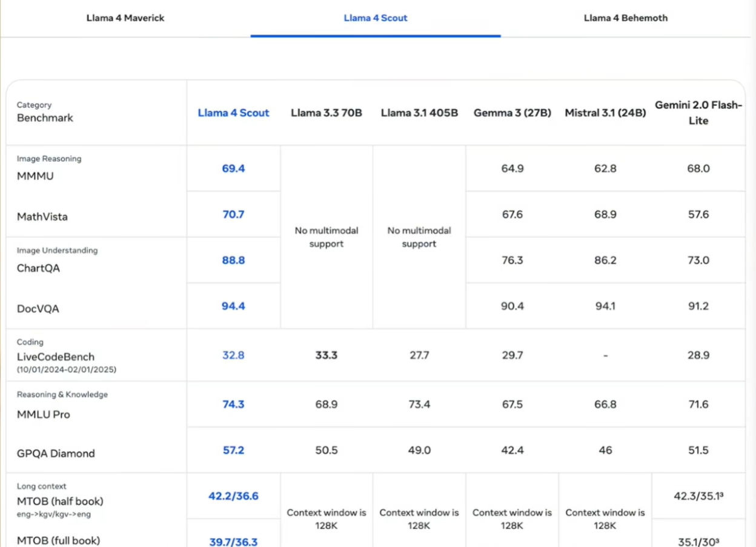Viewport: 756px width, 547px height.
Task: Click Llama 3.3 70B's No multimodal support cell
Action: (327, 237)
